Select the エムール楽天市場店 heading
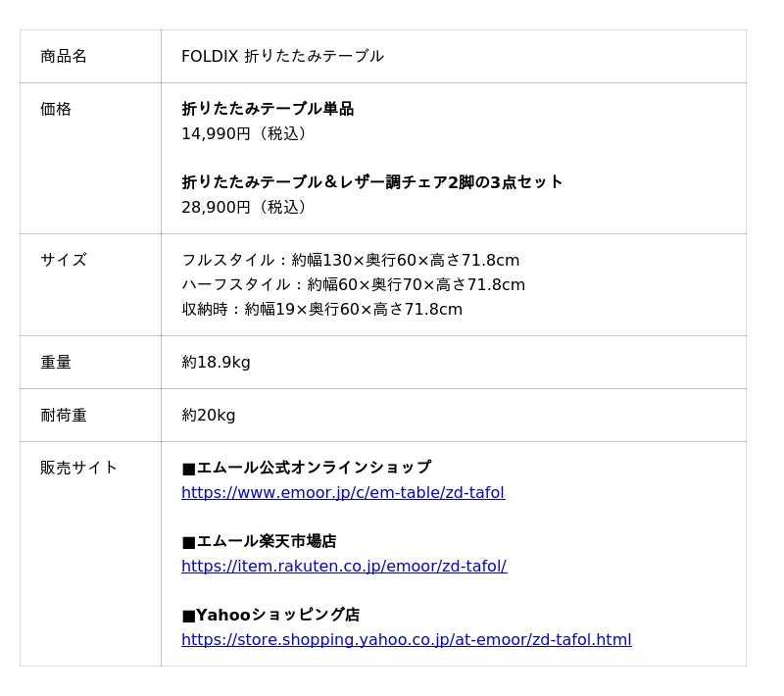The height and width of the screenshot is (696, 784). pyautogui.click(x=259, y=541)
